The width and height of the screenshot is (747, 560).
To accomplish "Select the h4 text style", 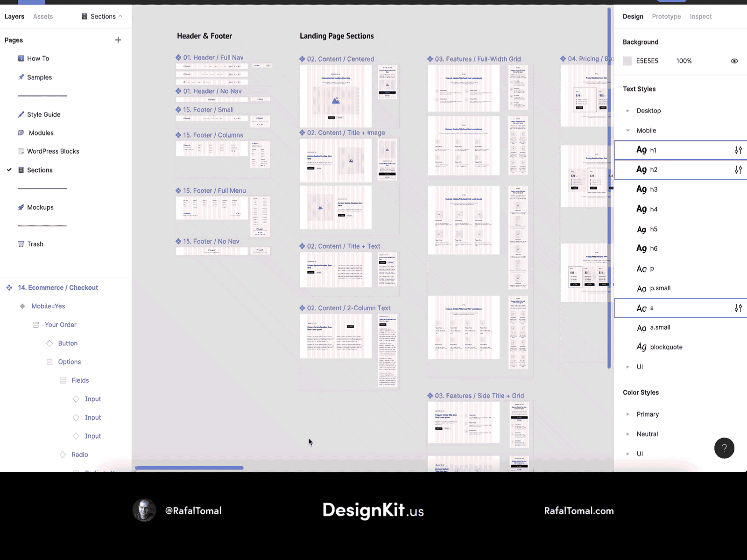I will tap(680, 209).
